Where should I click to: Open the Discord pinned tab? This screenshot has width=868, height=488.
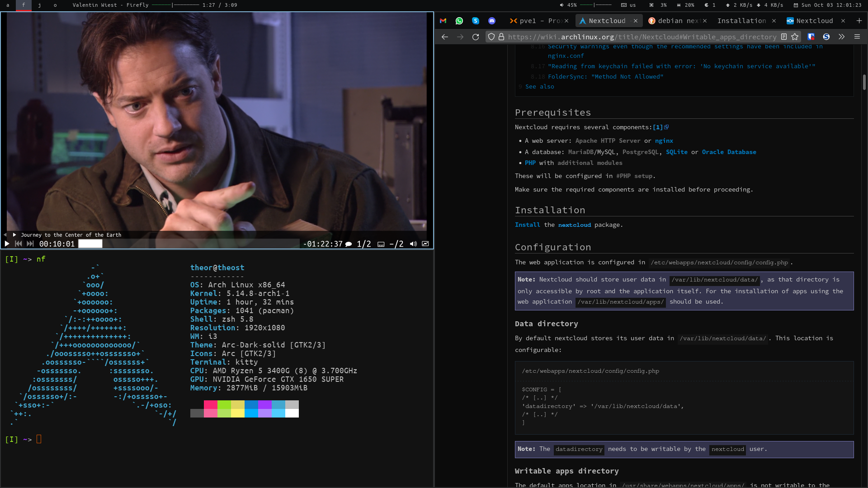pyautogui.click(x=492, y=21)
